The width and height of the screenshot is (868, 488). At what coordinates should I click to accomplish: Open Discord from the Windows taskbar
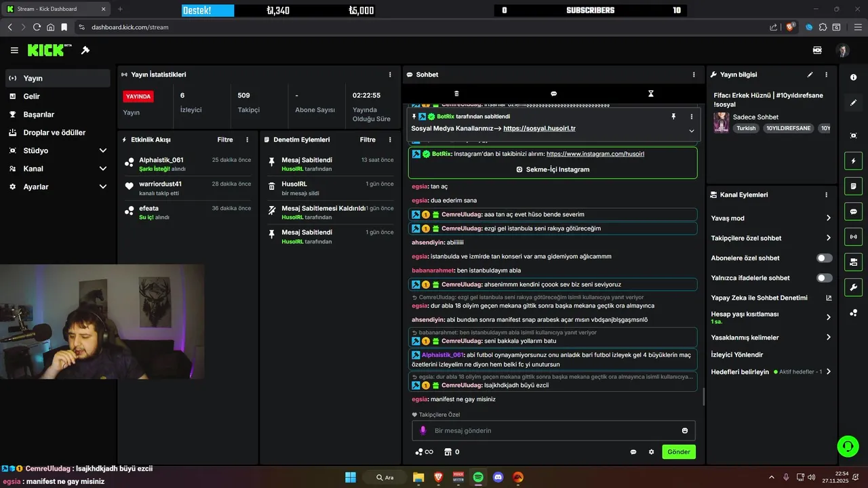498,477
